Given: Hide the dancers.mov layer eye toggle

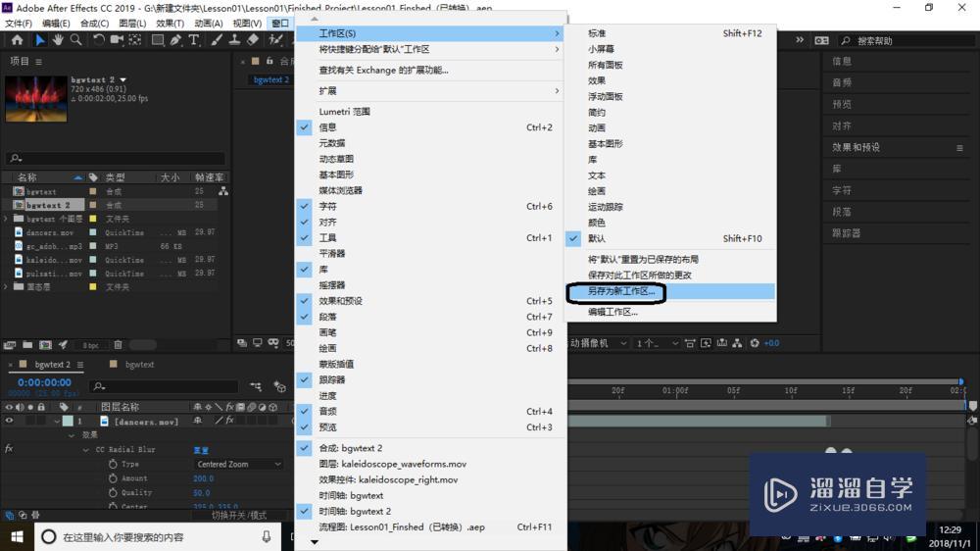Looking at the screenshot, I should point(9,421).
